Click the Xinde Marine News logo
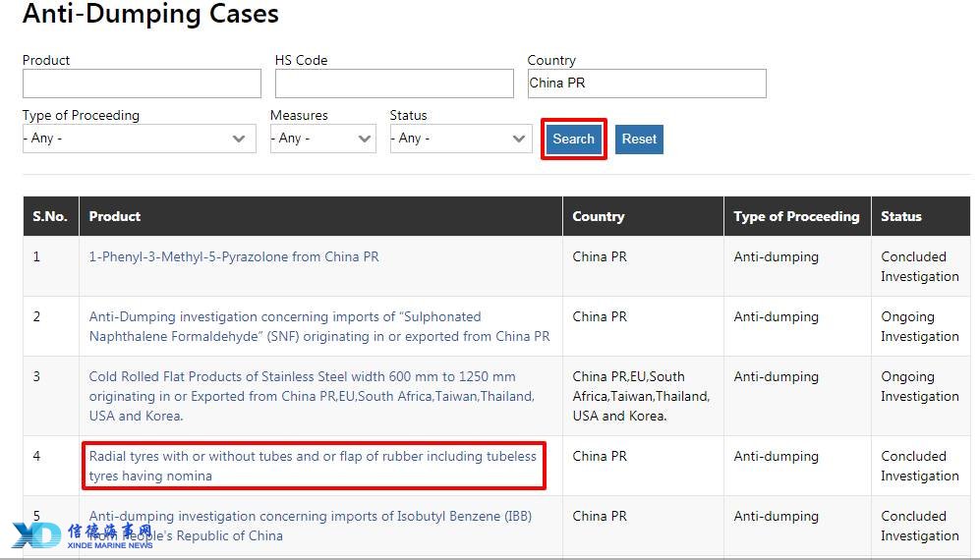Image resolution: width=980 pixels, height=560 pixels. coord(83,535)
